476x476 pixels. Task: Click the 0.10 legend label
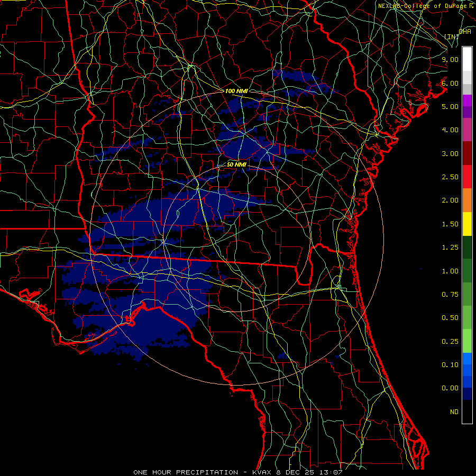450,365
